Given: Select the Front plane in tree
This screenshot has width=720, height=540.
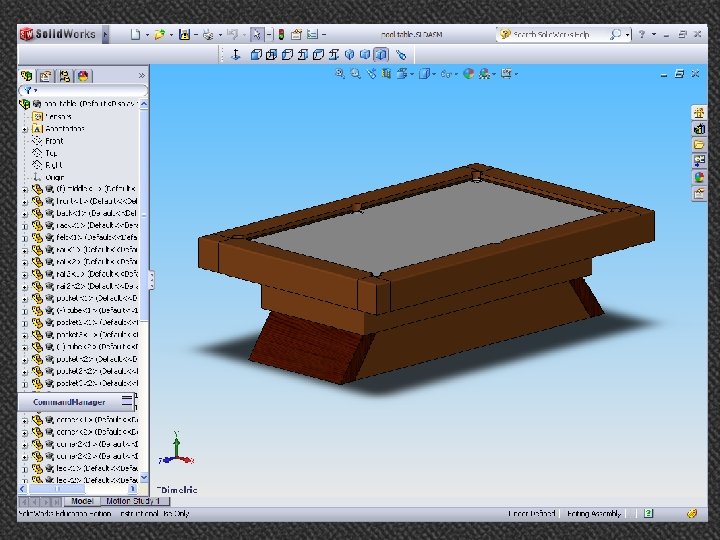Looking at the screenshot, I should pos(53,141).
